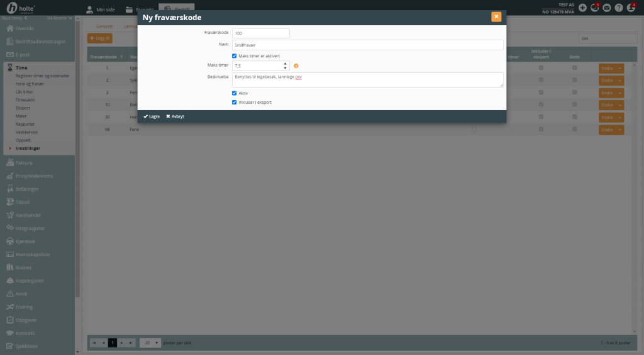
Task: Open the posts per page dropdown
Action: 149,342
